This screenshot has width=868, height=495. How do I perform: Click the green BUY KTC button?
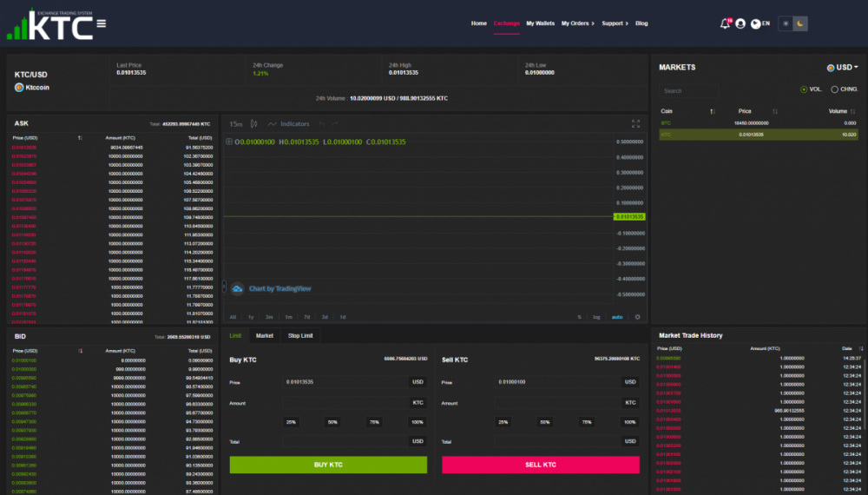click(328, 465)
